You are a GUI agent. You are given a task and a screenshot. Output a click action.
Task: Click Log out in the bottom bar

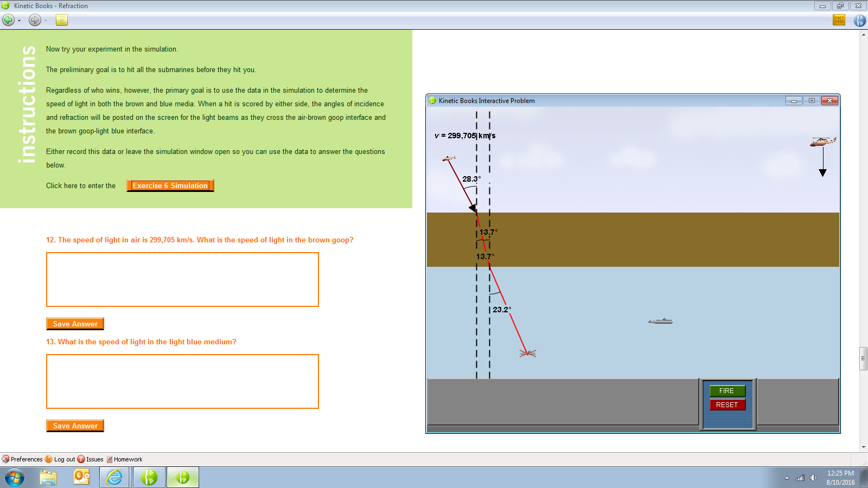60,459
